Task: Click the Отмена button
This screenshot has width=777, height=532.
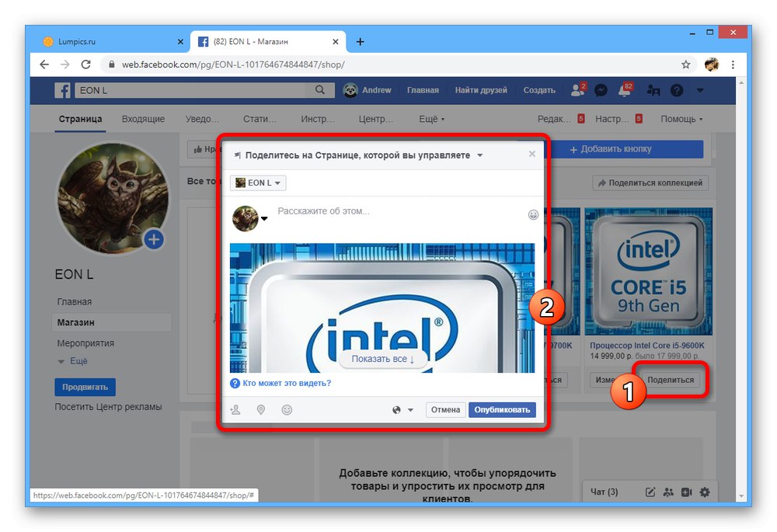Action: click(445, 409)
